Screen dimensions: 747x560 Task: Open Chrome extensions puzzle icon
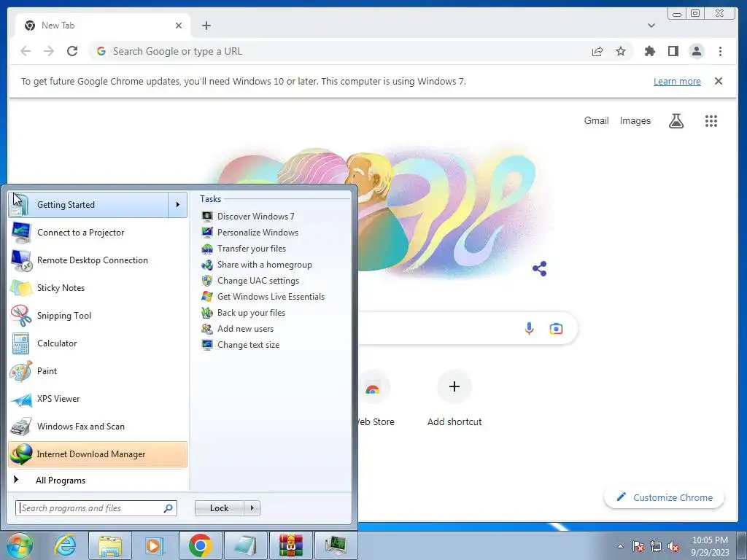point(650,51)
